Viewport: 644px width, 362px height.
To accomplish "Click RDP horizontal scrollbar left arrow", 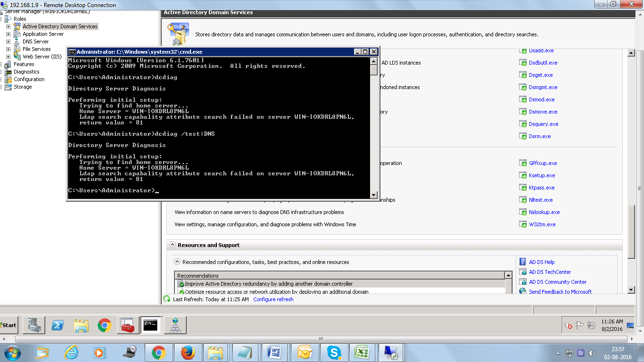I will click(x=4, y=339).
